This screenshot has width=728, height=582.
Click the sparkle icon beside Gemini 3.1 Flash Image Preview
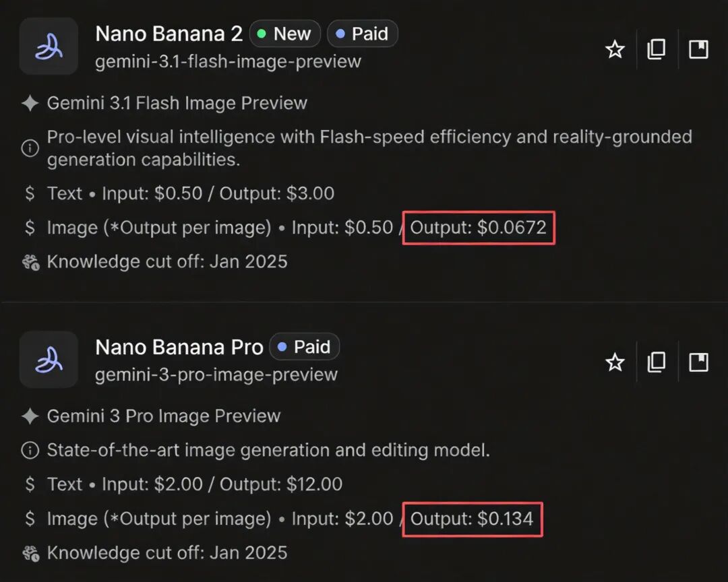pos(30,103)
